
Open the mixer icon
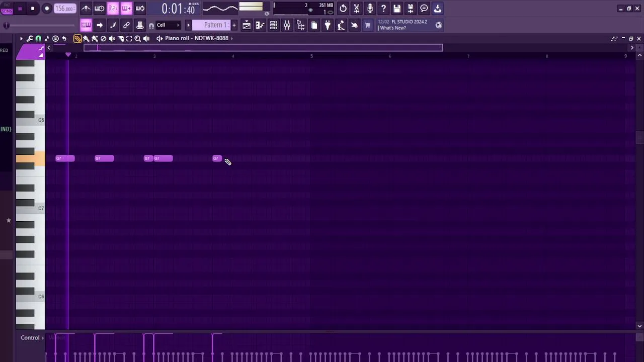pos(287,25)
